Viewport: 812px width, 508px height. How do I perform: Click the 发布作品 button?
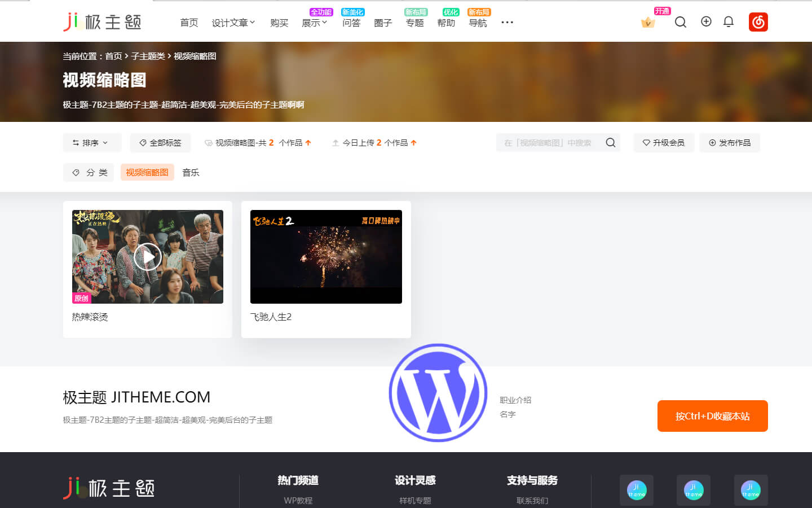(x=729, y=143)
